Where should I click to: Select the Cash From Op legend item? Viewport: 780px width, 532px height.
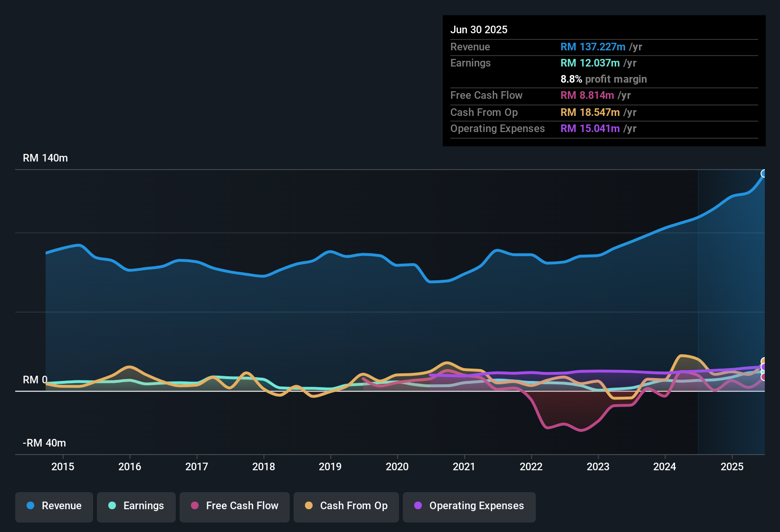[346, 506]
